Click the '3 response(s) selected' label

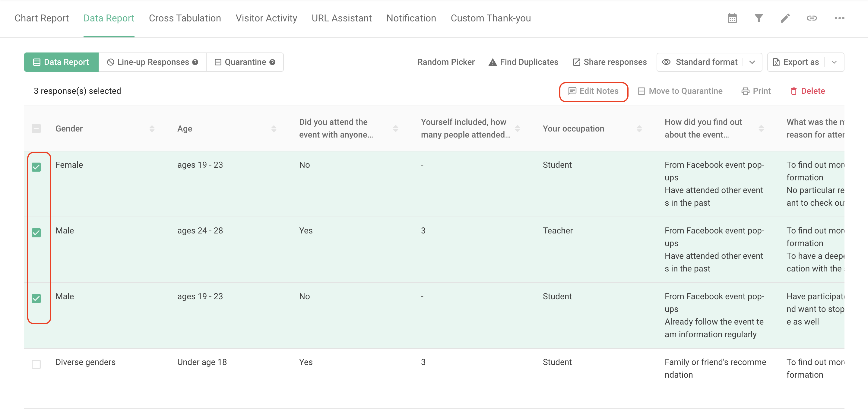[x=77, y=91]
